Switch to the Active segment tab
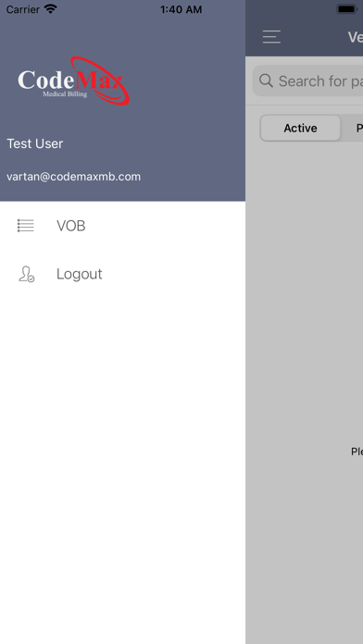Image resolution: width=363 pixels, height=644 pixels. point(300,128)
